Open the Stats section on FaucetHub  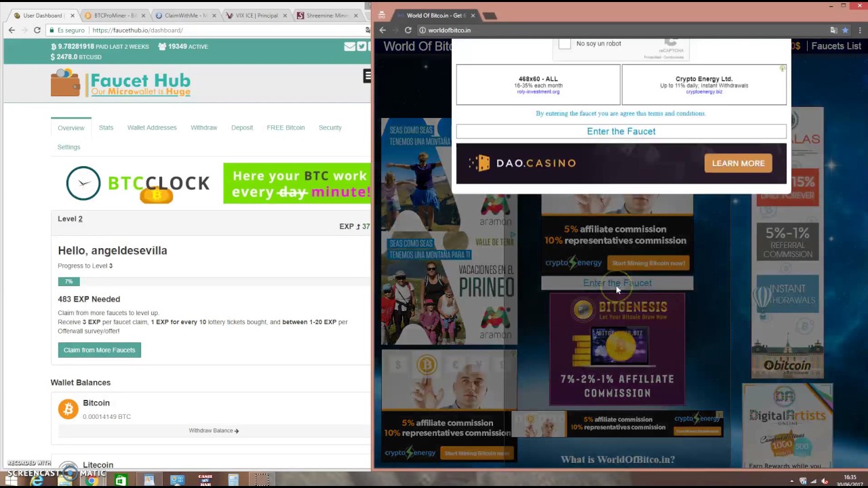click(106, 127)
